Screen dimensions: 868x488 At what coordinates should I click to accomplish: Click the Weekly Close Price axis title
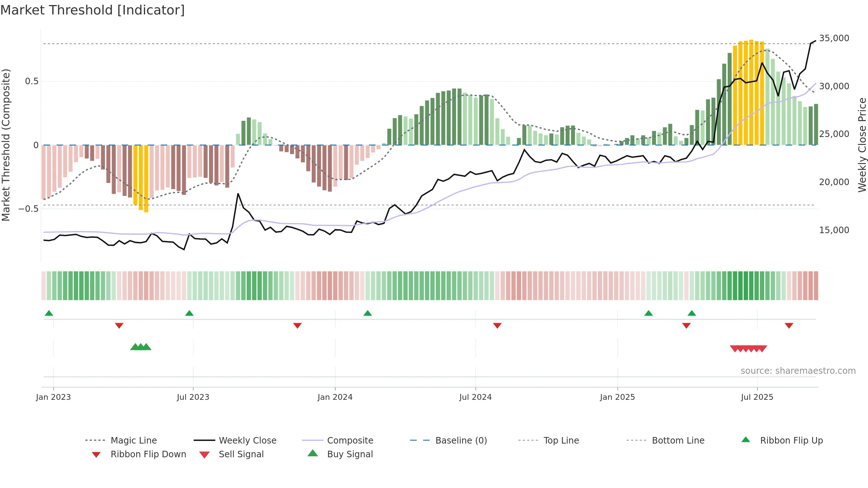[862, 145]
